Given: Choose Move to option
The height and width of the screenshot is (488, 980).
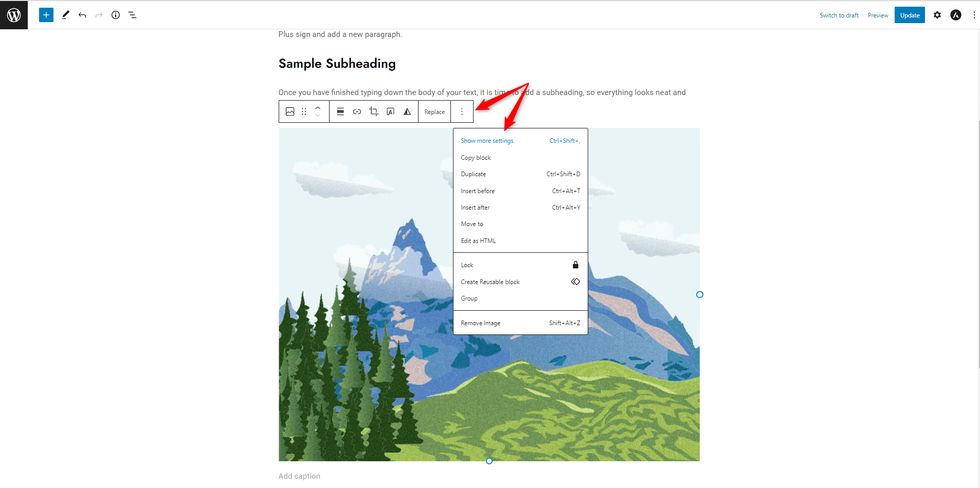Looking at the screenshot, I should point(520,224).
